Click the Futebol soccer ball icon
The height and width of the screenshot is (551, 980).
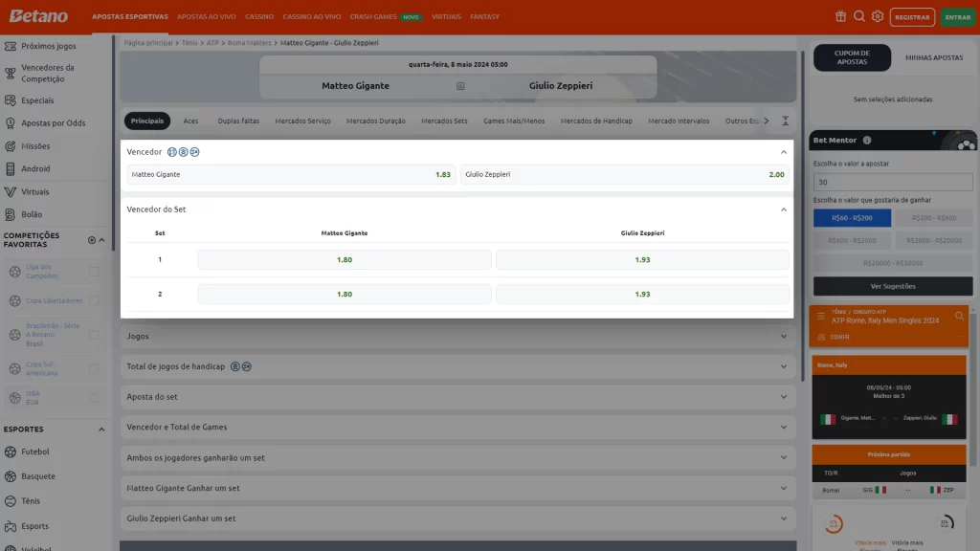point(10,452)
